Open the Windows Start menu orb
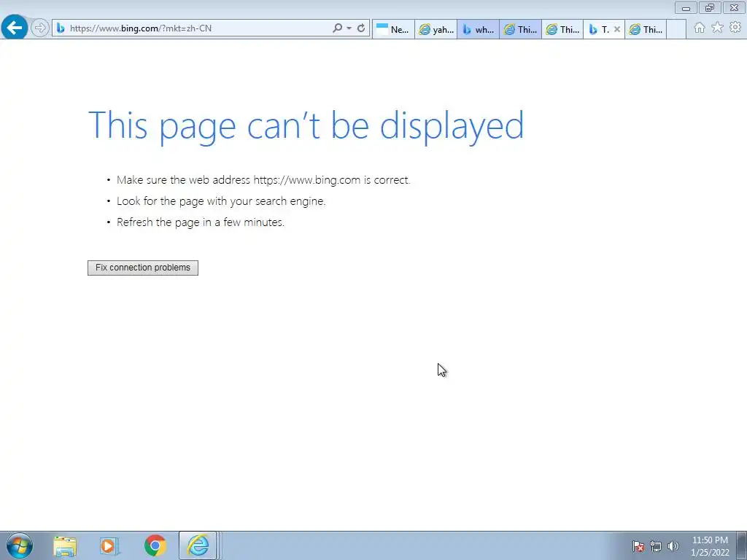The width and height of the screenshot is (747, 560). 20,545
